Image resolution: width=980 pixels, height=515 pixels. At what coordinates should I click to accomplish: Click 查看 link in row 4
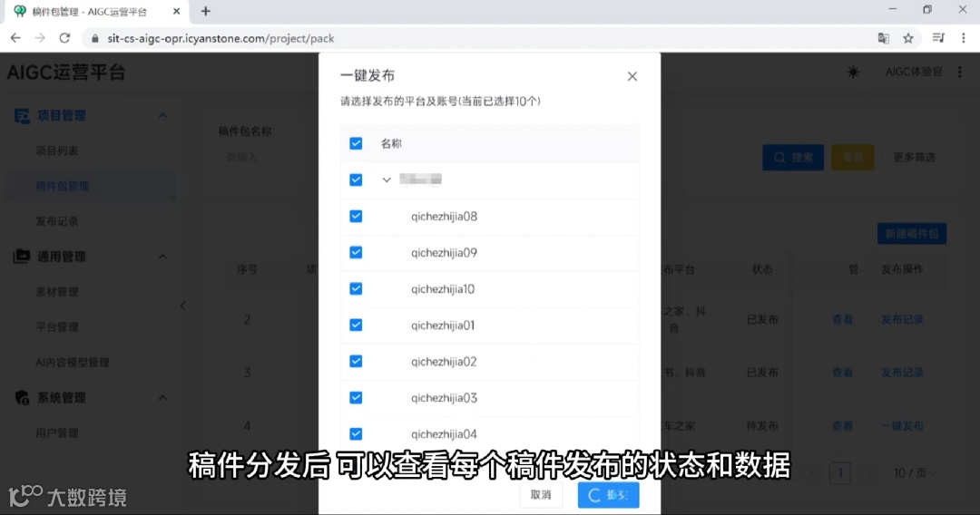842,426
